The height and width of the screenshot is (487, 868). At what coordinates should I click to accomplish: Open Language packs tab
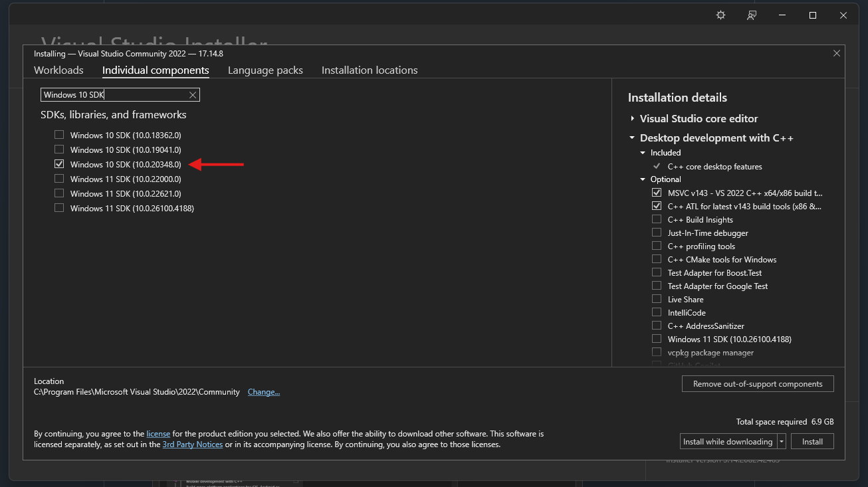click(x=265, y=70)
